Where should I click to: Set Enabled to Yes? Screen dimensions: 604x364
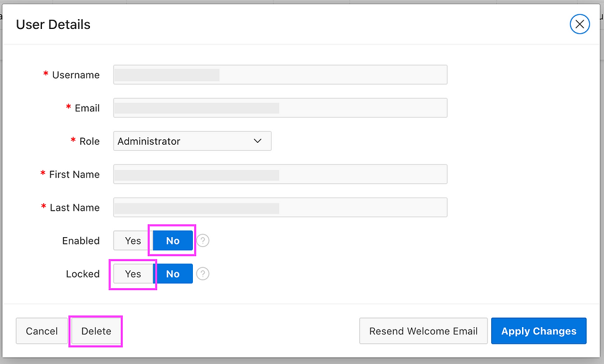[x=133, y=240]
